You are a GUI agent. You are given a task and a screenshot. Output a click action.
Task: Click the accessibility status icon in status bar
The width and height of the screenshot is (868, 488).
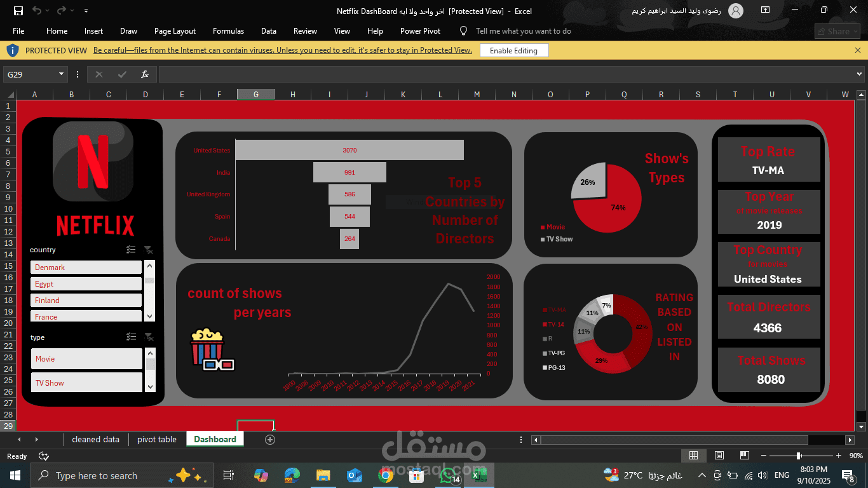pos(44,456)
